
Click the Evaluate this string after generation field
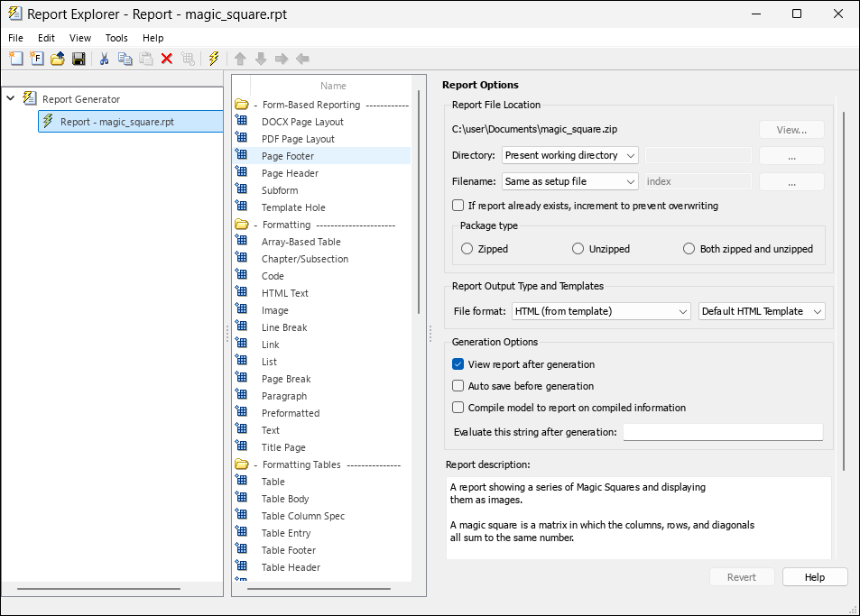[722, 431]
